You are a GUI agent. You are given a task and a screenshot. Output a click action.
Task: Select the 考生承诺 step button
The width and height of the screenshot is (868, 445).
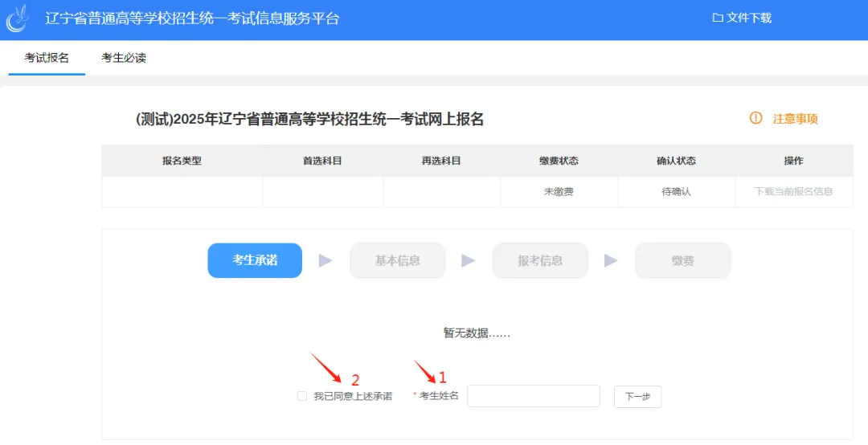pos(255,260)
